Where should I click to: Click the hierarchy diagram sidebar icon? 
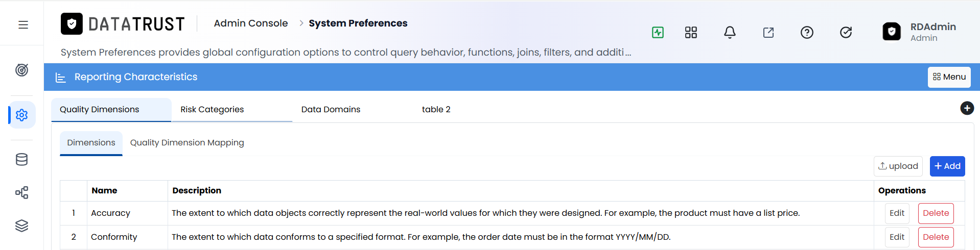click(x=21, y=192)
